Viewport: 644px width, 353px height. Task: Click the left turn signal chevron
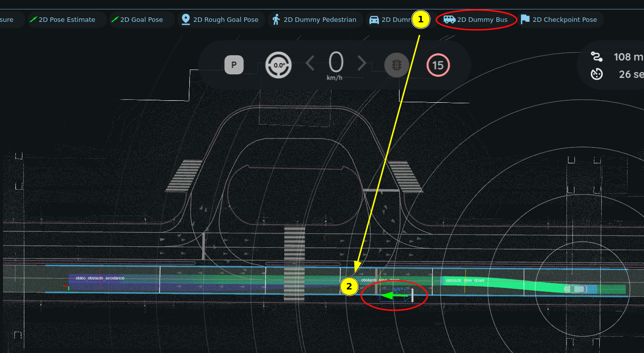(310, 64)
